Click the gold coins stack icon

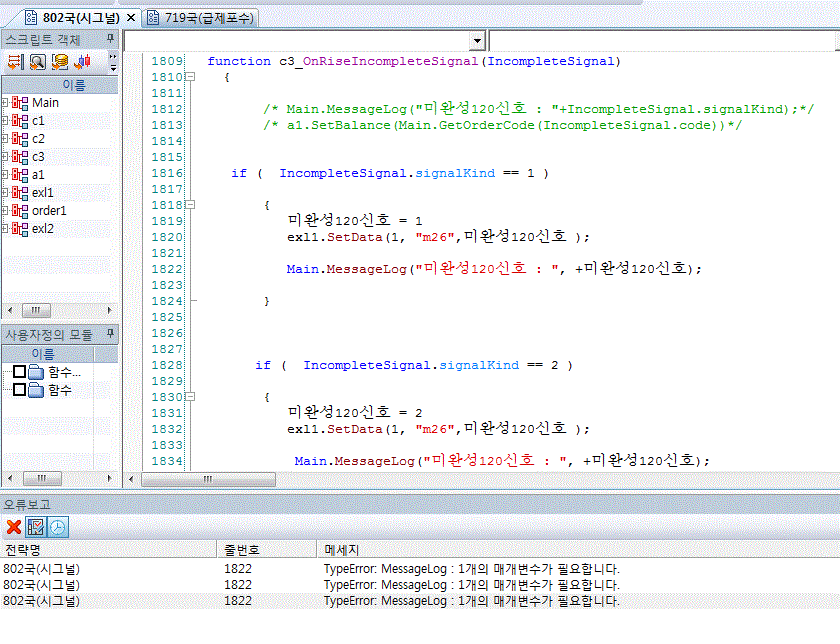coord(60,62)
